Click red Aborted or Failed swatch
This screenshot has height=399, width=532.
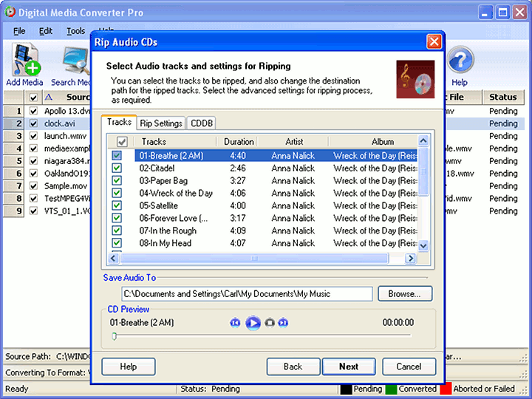(446, 389)
